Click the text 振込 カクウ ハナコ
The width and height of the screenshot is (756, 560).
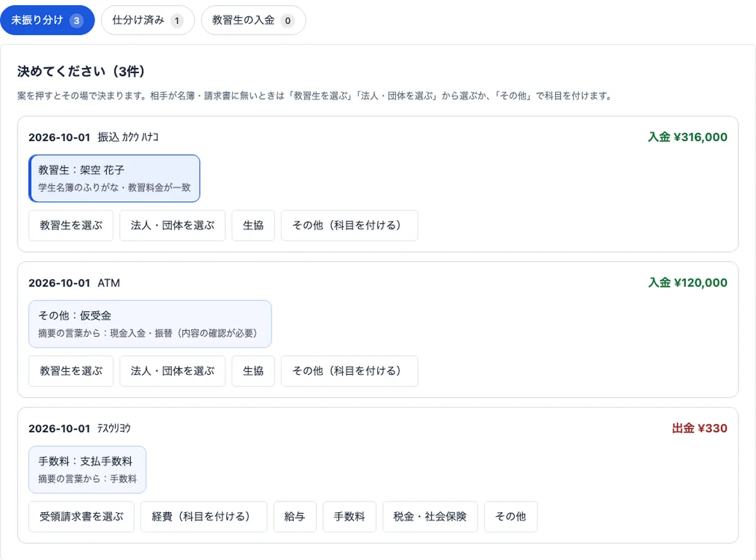[x=128, y=137]
